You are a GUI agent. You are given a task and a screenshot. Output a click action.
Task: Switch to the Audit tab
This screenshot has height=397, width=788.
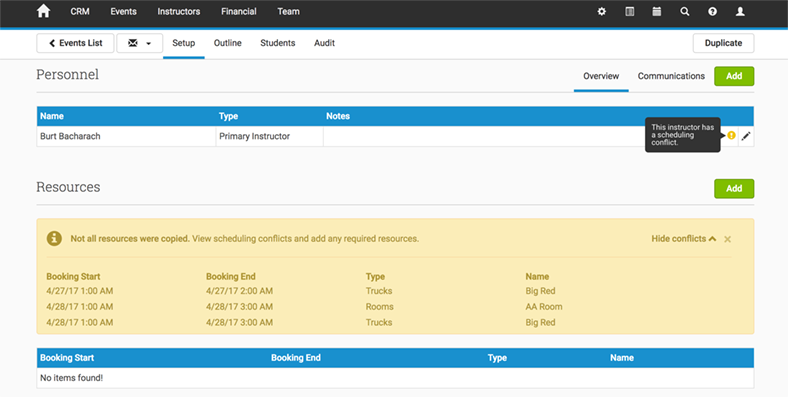[325, 43]
